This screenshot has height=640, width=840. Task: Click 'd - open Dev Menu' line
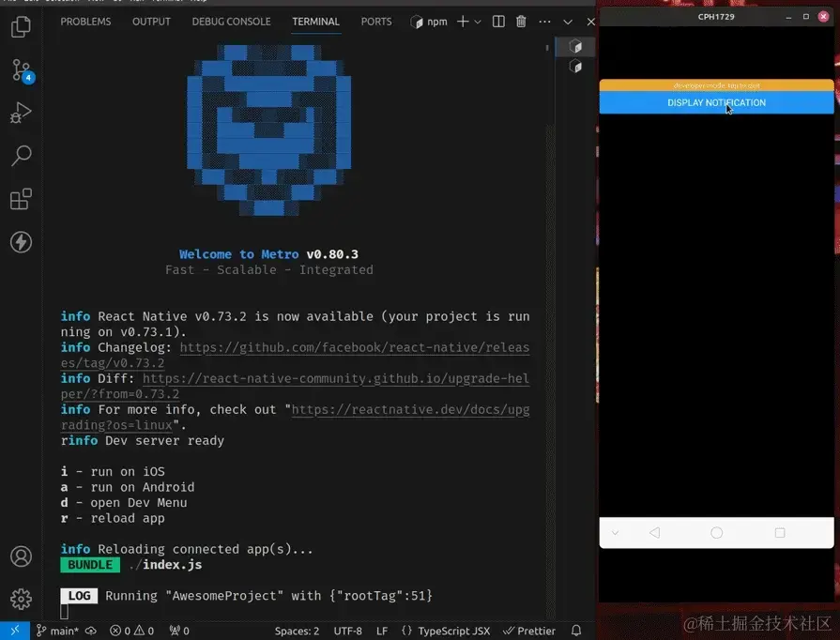(124, 503)
